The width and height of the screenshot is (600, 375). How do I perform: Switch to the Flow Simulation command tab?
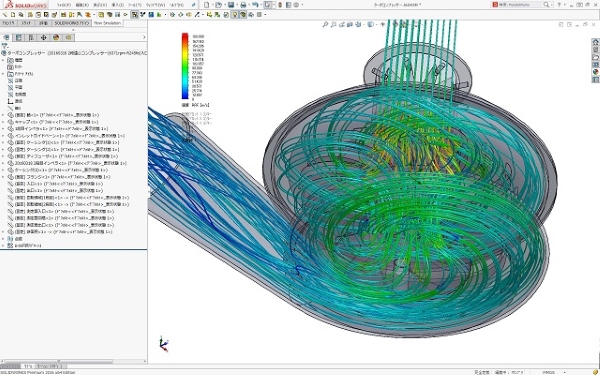(x=108, y=23)
